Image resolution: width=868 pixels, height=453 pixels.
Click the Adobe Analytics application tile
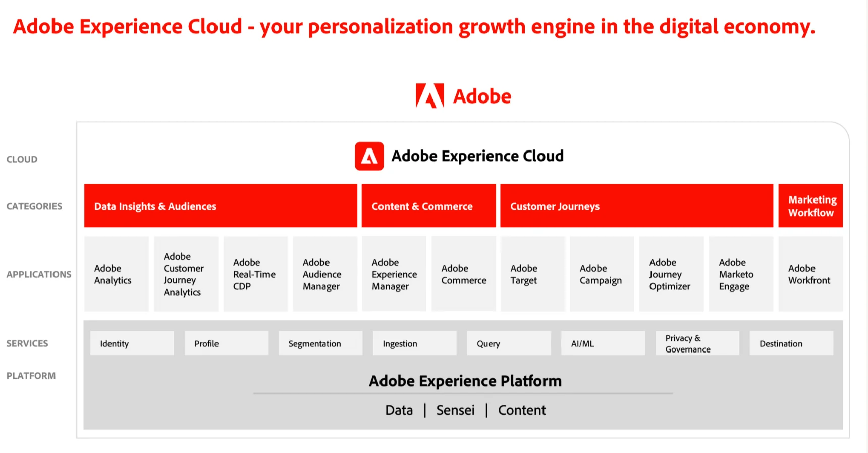pos(117,274)
